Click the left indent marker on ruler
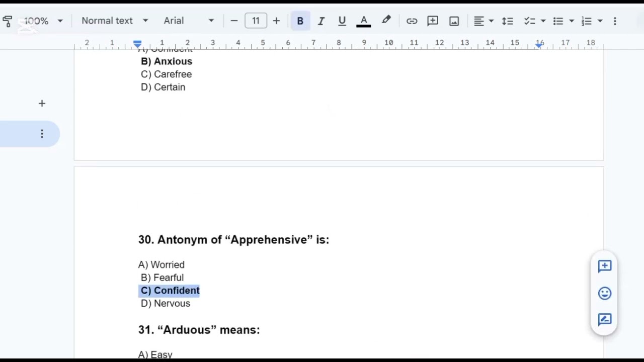Image resolution: width=644 pixels, height=362 pixels. [x=137, y=44]
